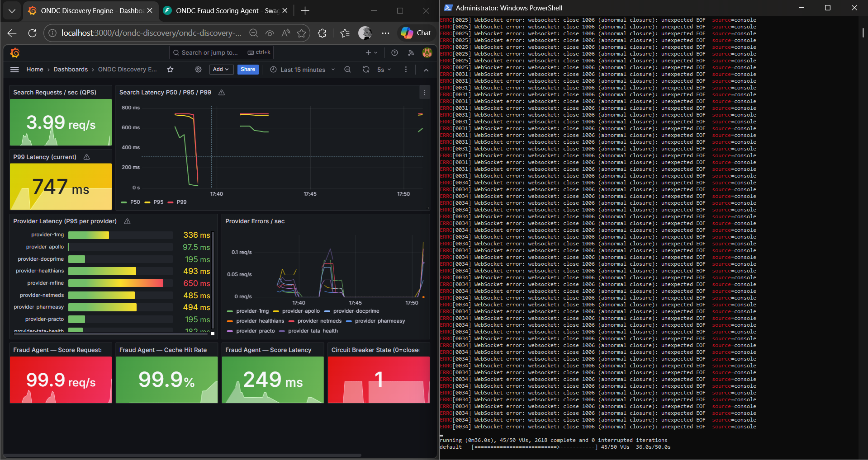The width and height of the screenshot is (868, 460).
Task: Toggle provider-apollo series in errors legend
Action: pos(300,311)
